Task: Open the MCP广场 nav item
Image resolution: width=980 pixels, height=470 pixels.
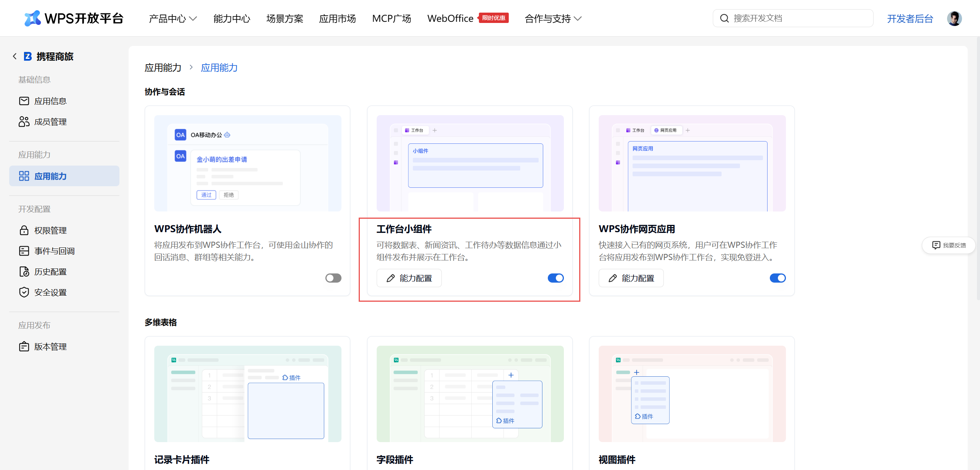Action: 391,18
